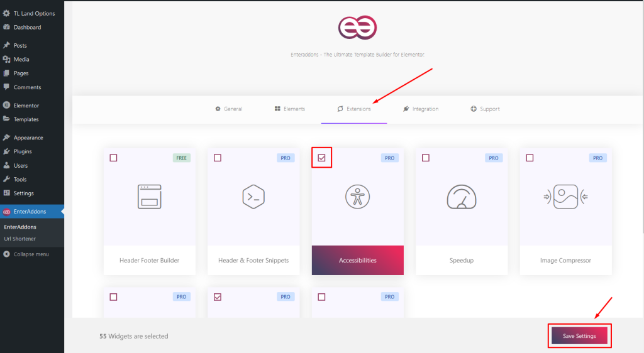Click the Support lifebuoy icon
This screenshot has height=353, width=644.
[474, 109]
